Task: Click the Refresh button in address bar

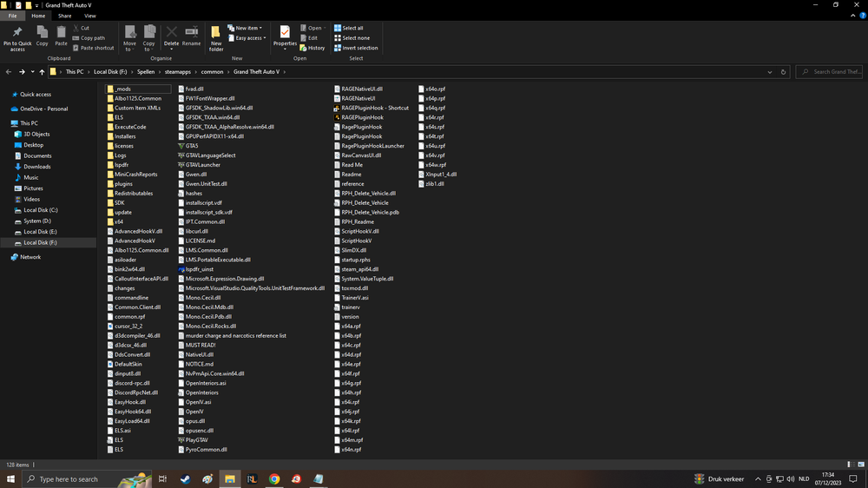Action: tap(783, 72)
